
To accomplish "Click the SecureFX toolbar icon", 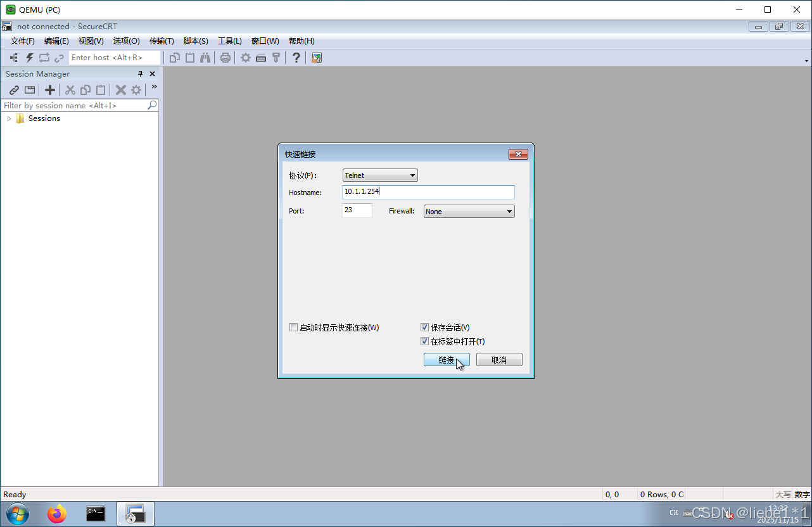I will pyautogui.click(x=317, y=58).
